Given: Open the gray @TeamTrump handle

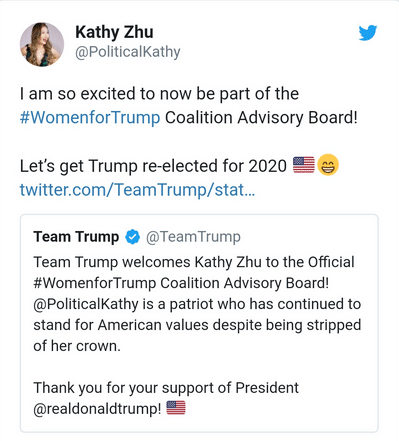Looking at the screenshot, I should pyautogui.click(x=193, y=237).
